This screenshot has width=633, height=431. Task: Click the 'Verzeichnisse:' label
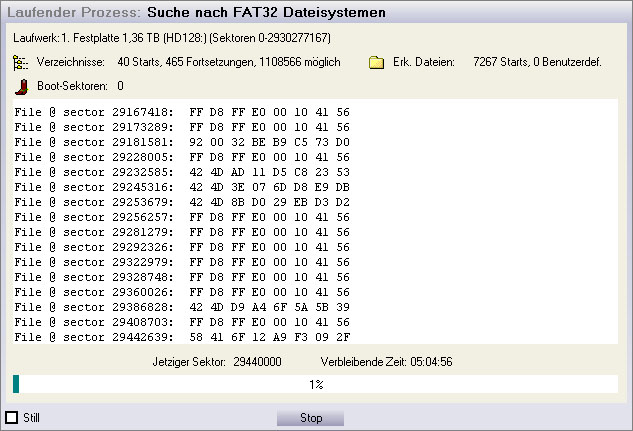[71, 62]
